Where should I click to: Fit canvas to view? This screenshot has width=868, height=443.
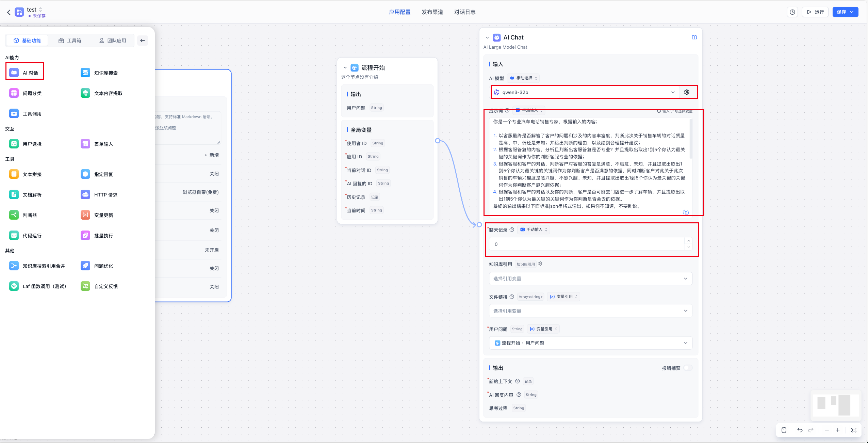coord(853,430)
